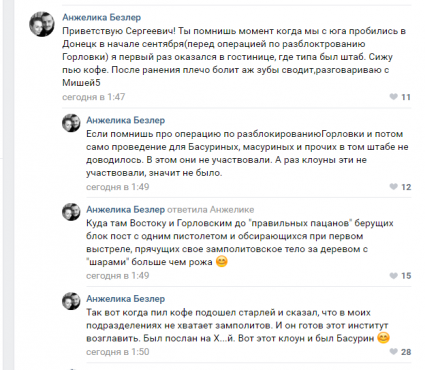Click avatar next to 'ответила Анжелике' reply
Image resolution: width=425 pixels, height=370 pixels.
click(71, 212)
